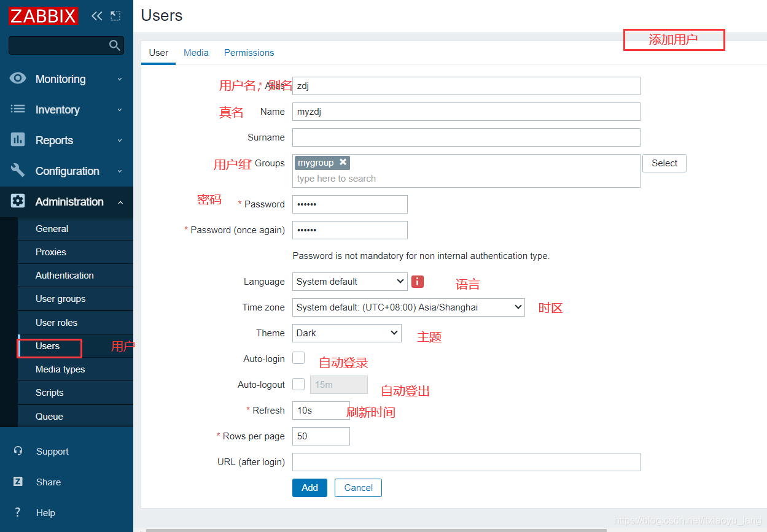Image resolution: width=767 pixels, height=532 pixels.
Task: Expand the Reports menu chevron
Action: point(120,141)
